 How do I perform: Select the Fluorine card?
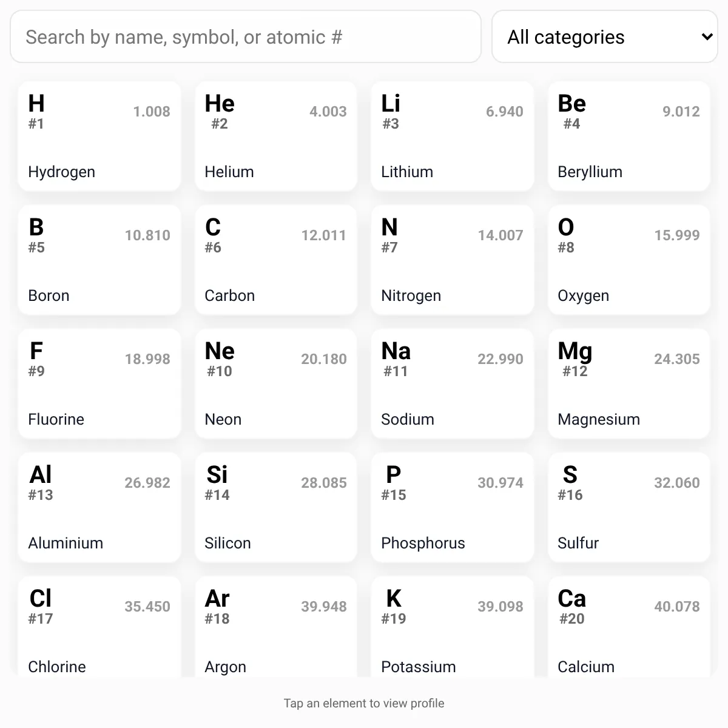pos(99,384)
